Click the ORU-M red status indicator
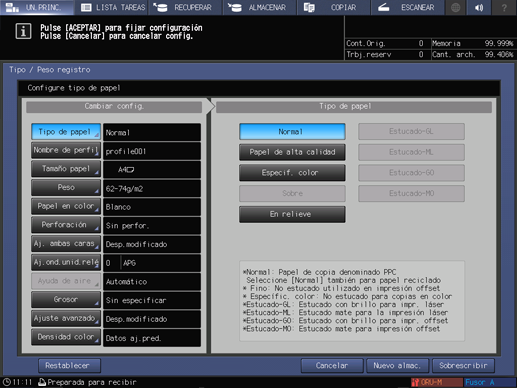The image size is (517, 388). (436, 382)
